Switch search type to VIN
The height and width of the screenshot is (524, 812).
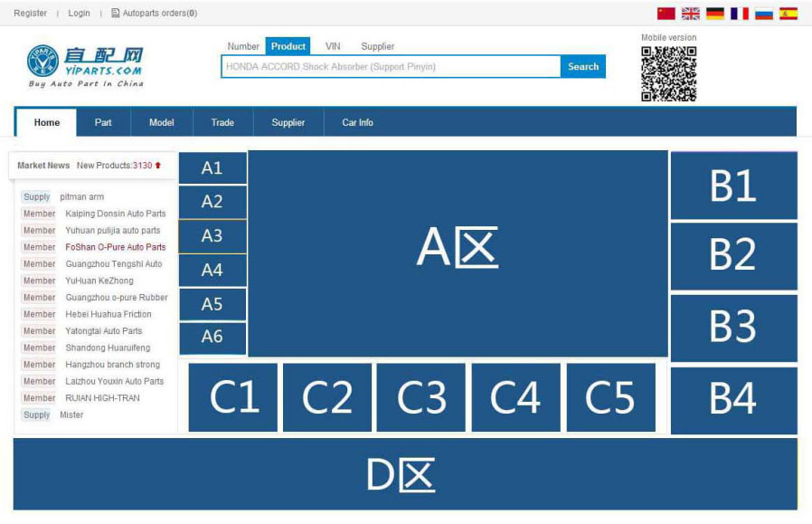click(x=333, y=46)
